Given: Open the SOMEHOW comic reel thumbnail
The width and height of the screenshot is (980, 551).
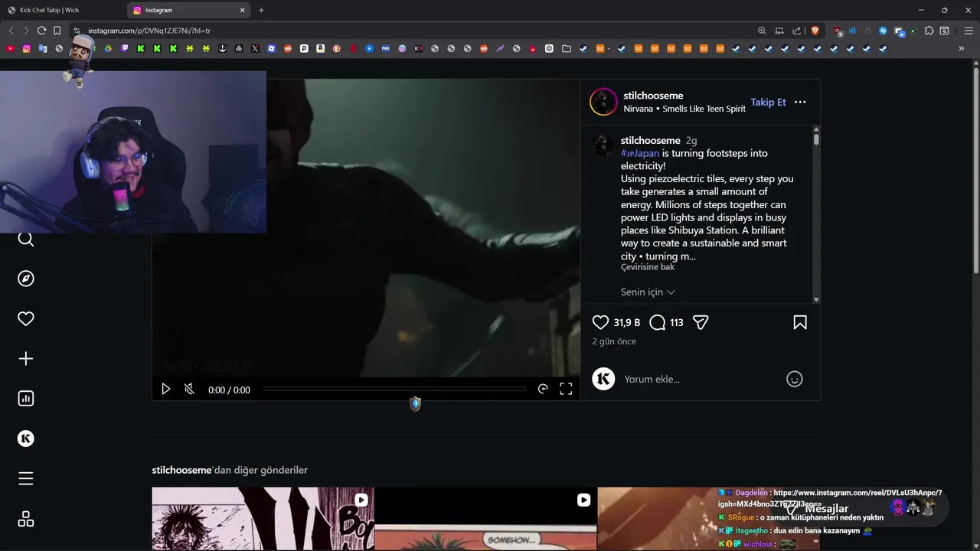Looking at the screenshot, I should 485,519.
